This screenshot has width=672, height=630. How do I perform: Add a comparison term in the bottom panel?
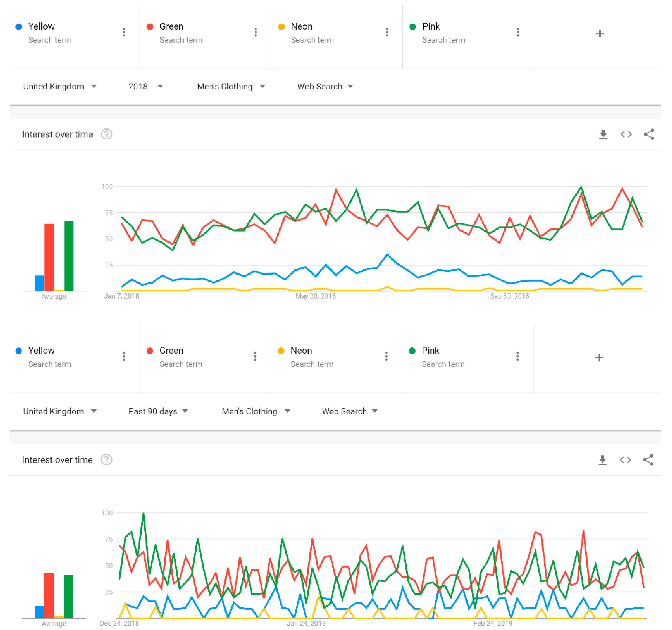tap(599, 358)
